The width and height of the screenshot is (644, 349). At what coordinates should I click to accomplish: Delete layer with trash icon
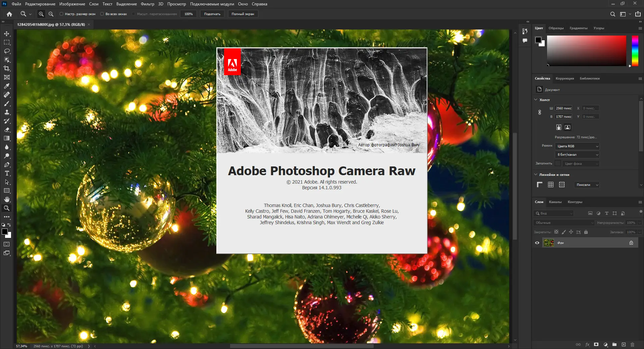point(632,345)
